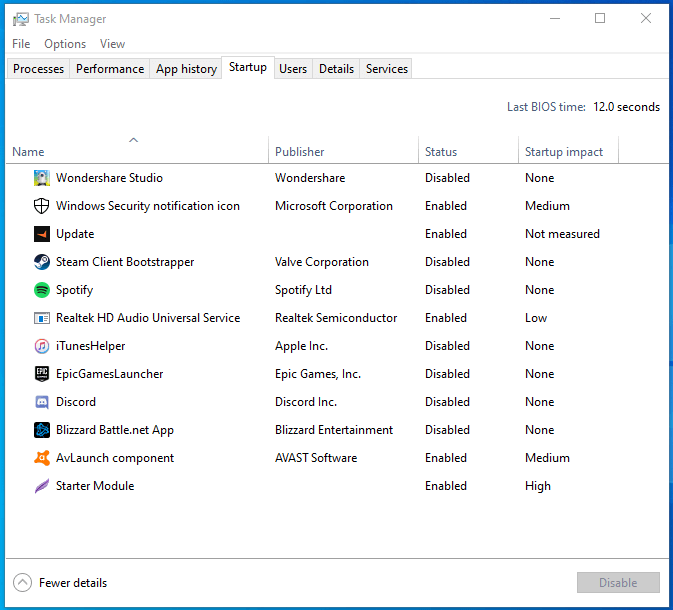This screenshot has width=673, height=610.
Task: Collapse view with Fewer details arrow
Action: pos(22,583)
